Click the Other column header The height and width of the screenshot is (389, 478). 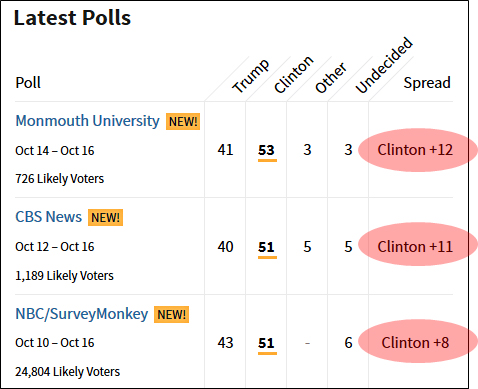click(331, 78)
